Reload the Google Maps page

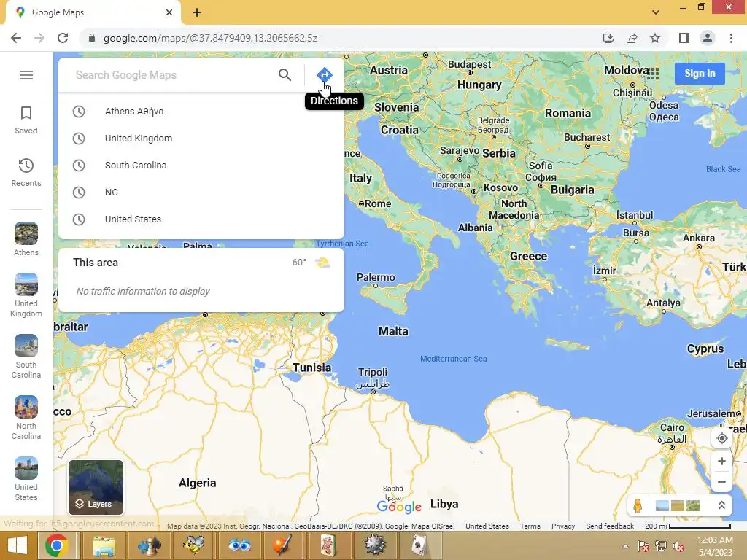click(x=63, y=38)
